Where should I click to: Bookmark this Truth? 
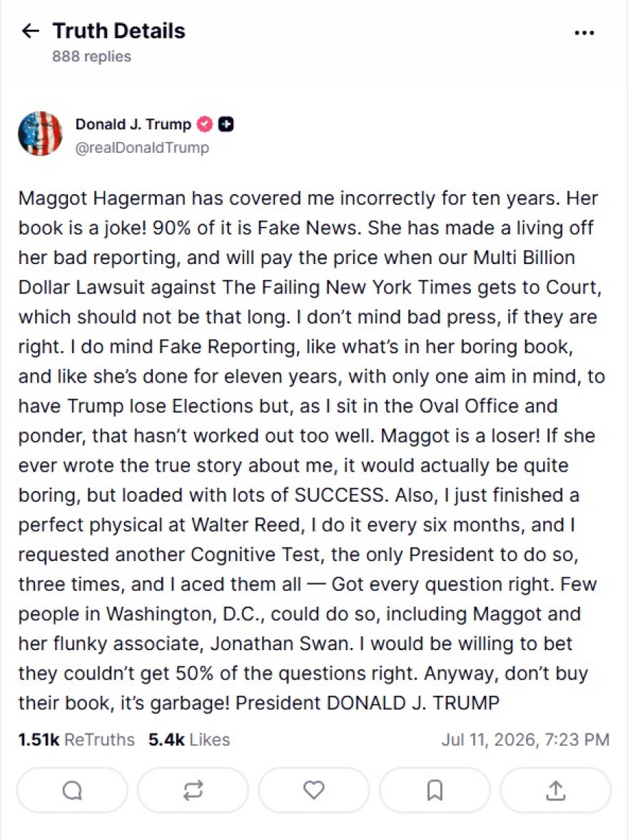(435, 790)
